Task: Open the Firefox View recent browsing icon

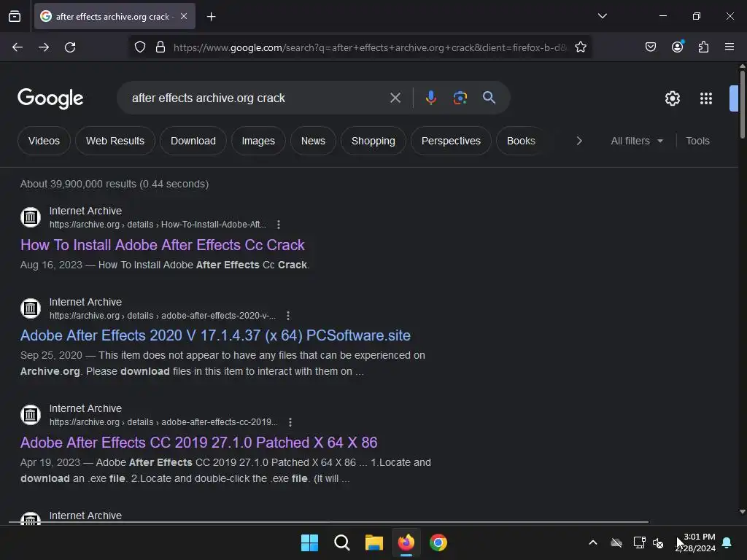Action: pyautogui.click(x=15, y=16)
